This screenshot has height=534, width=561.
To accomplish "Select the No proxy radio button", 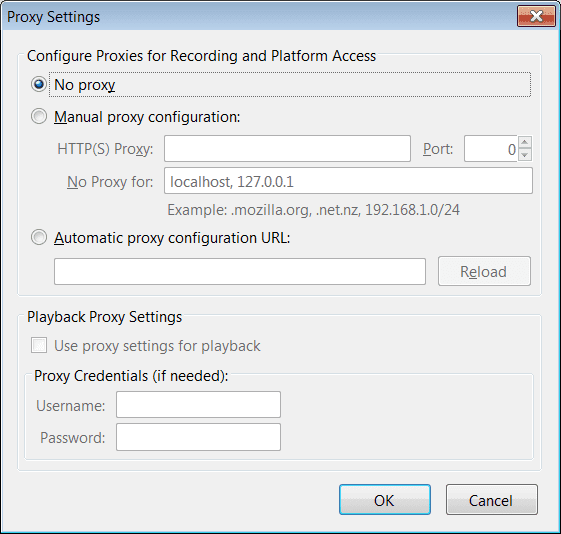I will (x=39, y=84).
